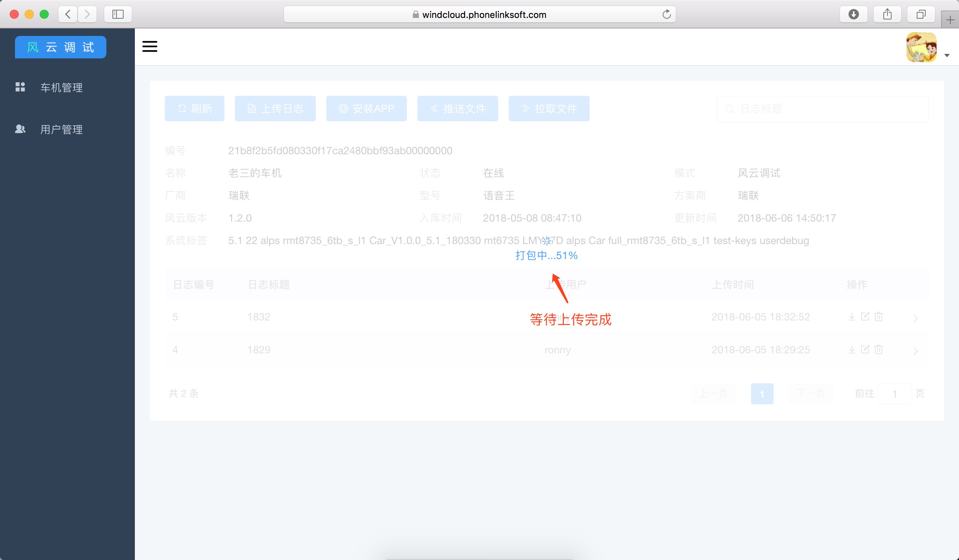Click user name ronny in row 4

coord(557,350)
